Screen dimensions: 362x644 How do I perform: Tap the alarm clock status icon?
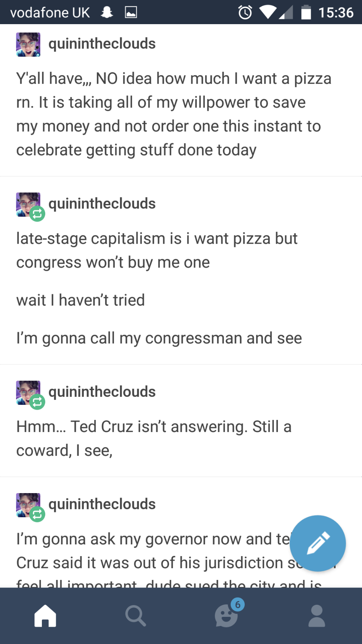click(245, 12)
